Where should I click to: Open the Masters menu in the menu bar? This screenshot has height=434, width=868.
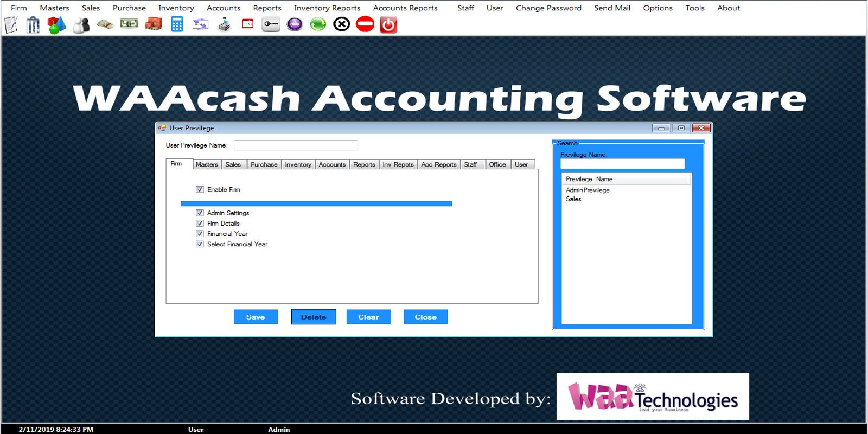pyautogui.click(x=55, y=8)
